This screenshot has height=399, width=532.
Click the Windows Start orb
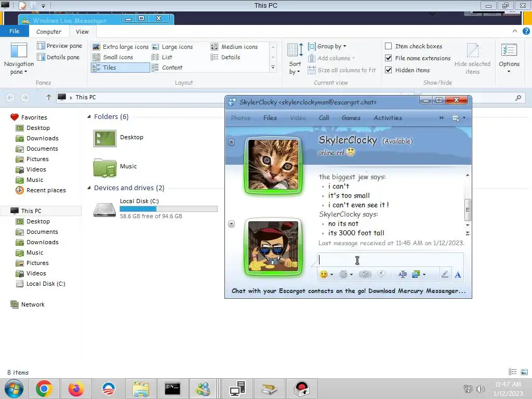(x=14, y=389)
